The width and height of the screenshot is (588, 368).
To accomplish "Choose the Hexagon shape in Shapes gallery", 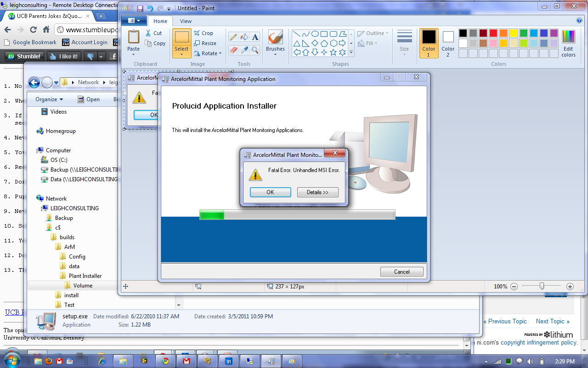I will coord(334,43).
